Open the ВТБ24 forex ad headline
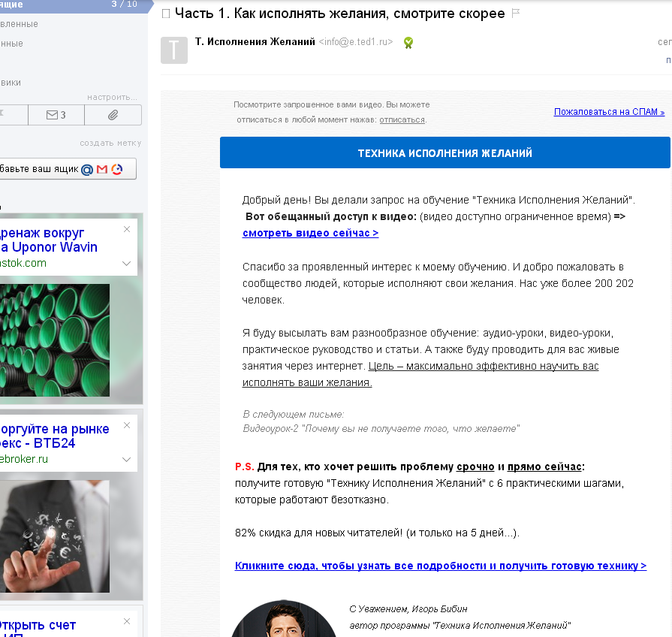 coord(54,436)
